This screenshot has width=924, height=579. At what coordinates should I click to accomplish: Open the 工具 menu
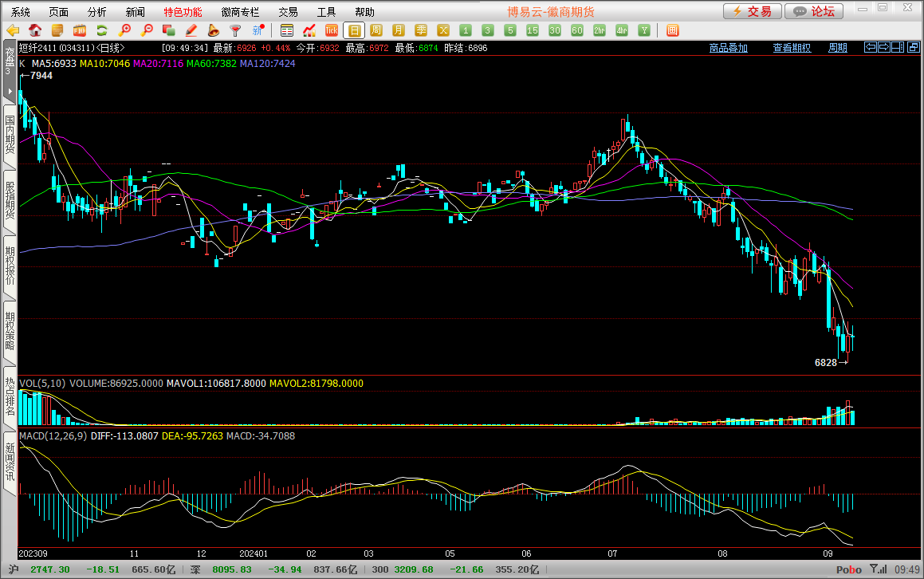pyautogui.click(x=326, y=12)
